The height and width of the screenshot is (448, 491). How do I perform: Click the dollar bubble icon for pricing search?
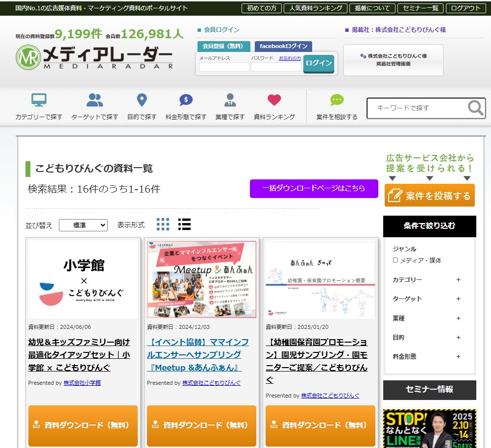click(186, 100)
